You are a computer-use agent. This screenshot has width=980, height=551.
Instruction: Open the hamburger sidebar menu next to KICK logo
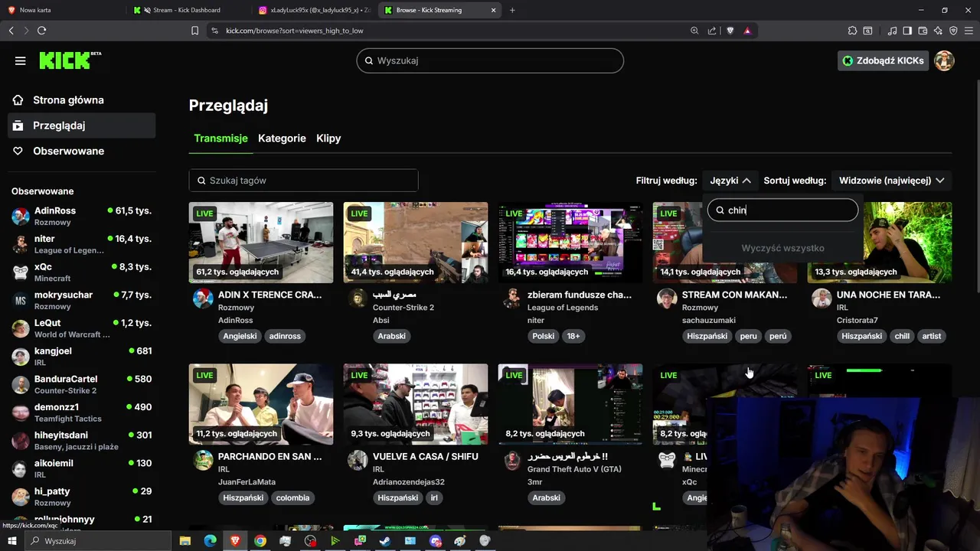click(x=20, y=60)
